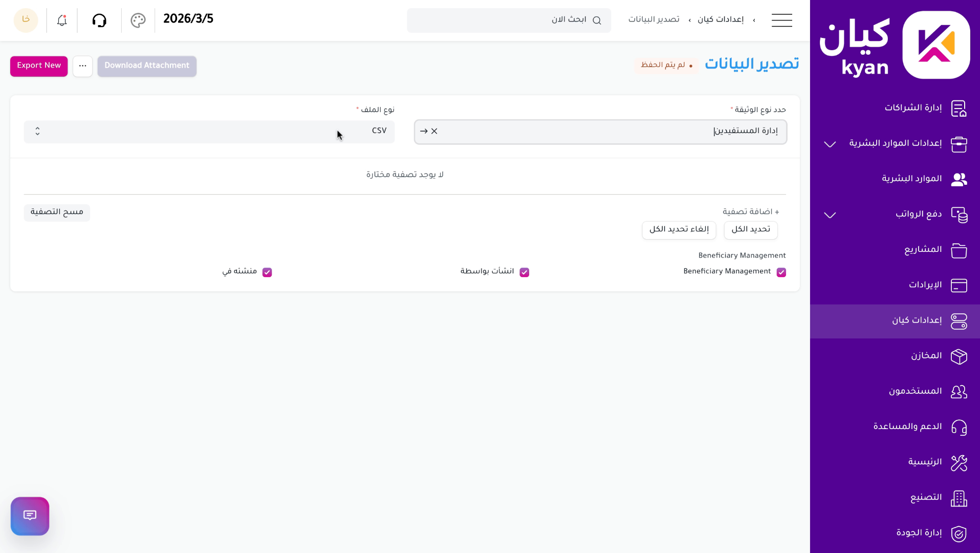Navigate to إعدادات كيان via breadcrumb
980x553 pixels.
click(x=721, y=19)
